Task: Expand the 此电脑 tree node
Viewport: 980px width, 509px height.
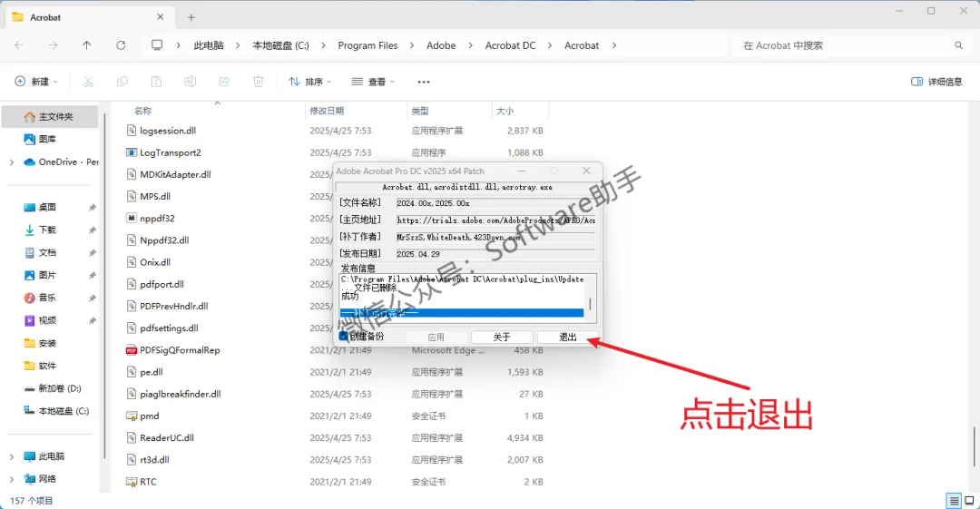Action: 11,456
